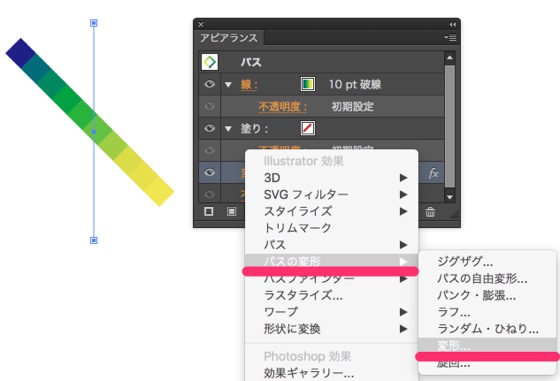Hide the stroke (線) row with its eye icon
560x381 pixels.
tap(210, 84)
